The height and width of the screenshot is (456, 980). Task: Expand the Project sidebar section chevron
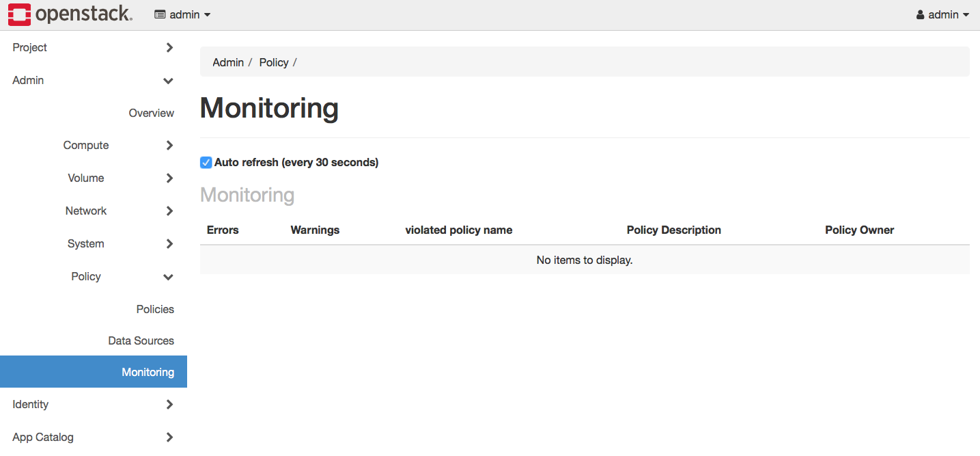[169, 47]
